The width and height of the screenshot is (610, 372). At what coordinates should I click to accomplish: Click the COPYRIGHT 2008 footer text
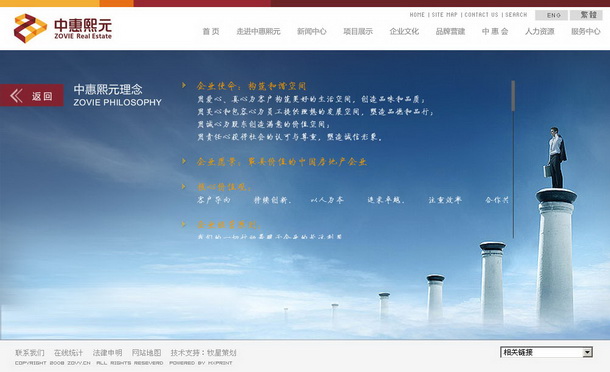(x=53, y=363)
